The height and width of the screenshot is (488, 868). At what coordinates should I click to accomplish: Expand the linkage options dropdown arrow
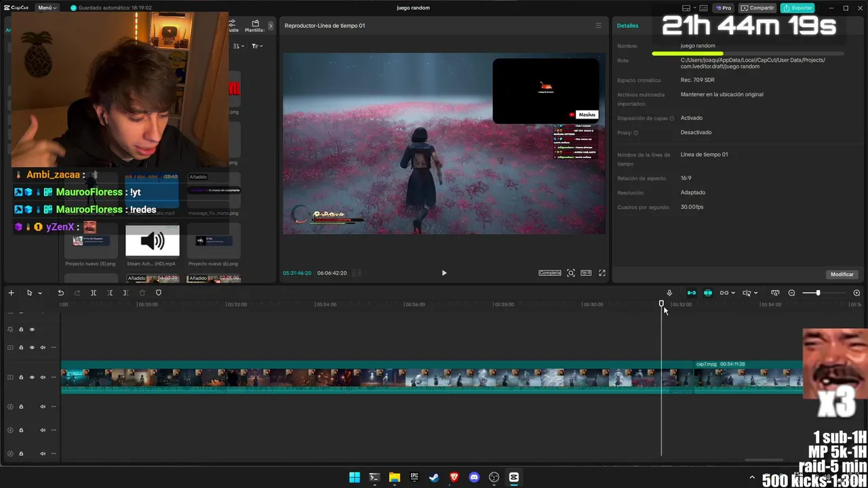coord(733,293)
